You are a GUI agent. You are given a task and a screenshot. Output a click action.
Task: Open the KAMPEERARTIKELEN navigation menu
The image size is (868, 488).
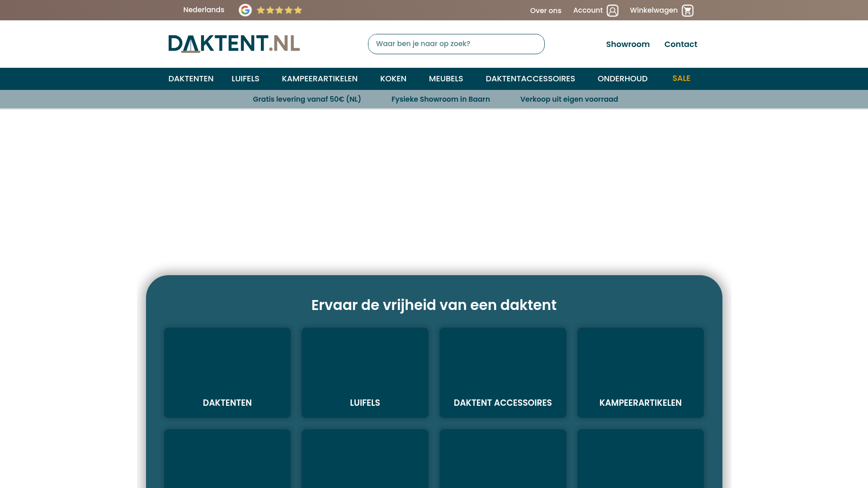[x=320, y=79]
